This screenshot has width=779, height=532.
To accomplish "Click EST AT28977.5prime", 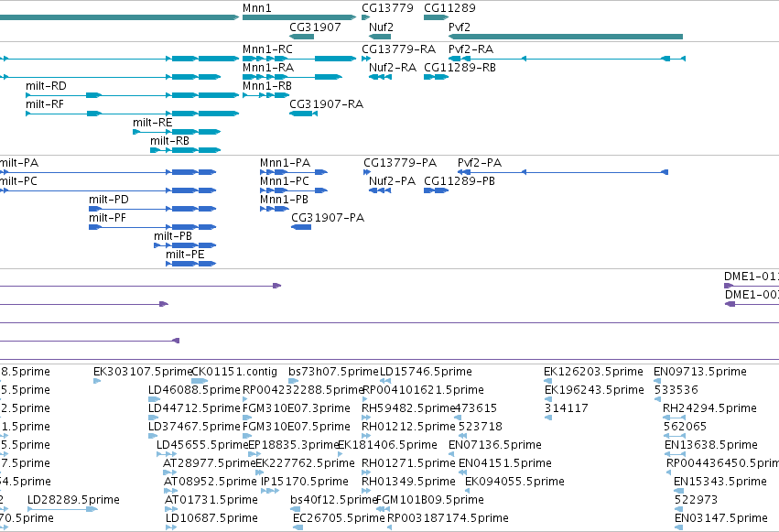I will pos(209,463).
